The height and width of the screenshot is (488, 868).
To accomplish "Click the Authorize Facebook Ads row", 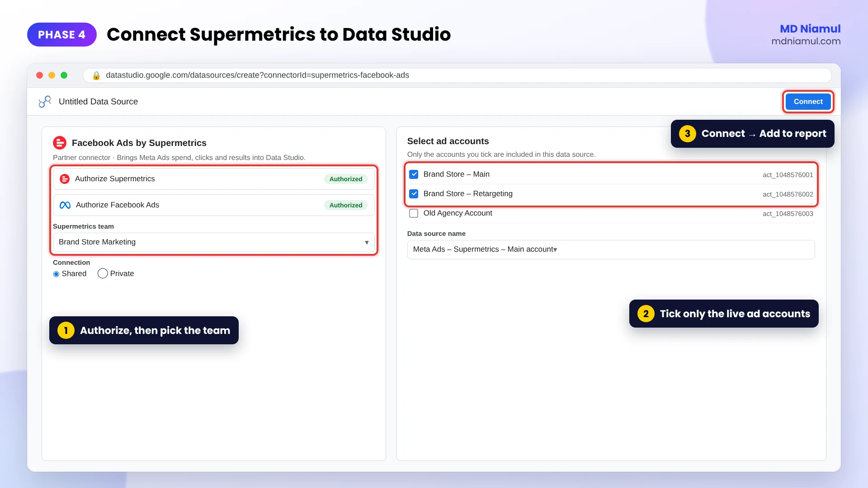I will 214,205.
